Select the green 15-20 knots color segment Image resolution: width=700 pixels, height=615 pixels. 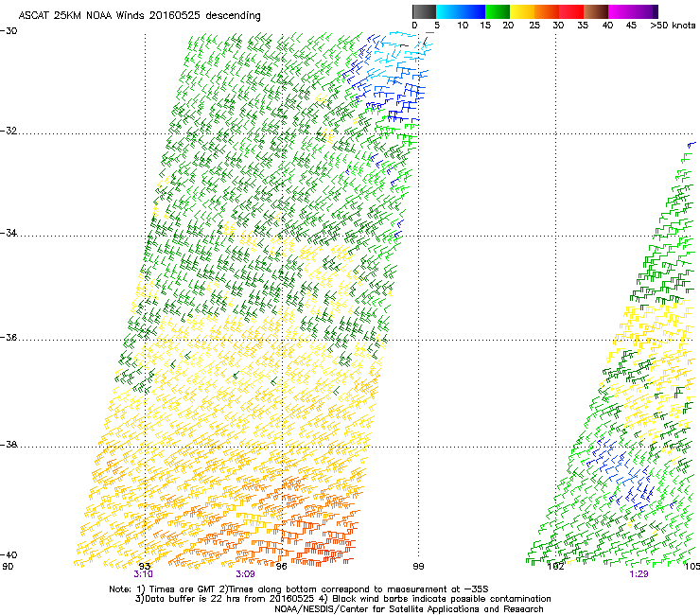[498, 11]
